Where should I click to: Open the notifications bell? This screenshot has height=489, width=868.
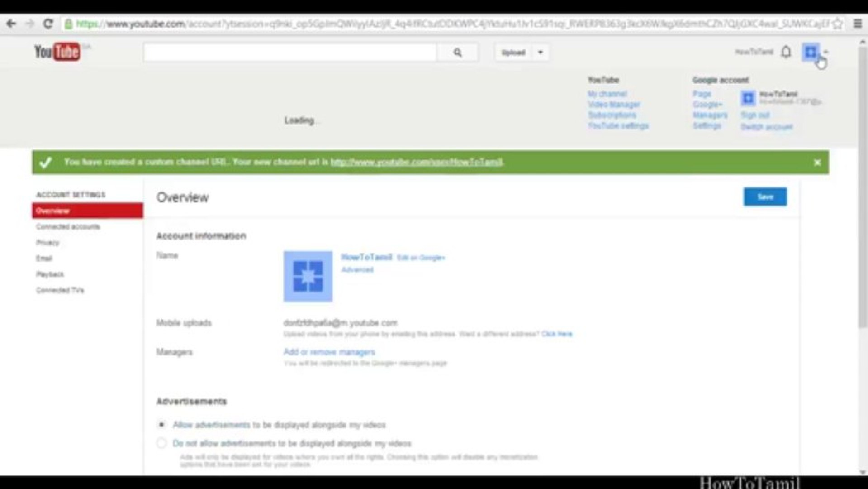click(x=787, y=52)
